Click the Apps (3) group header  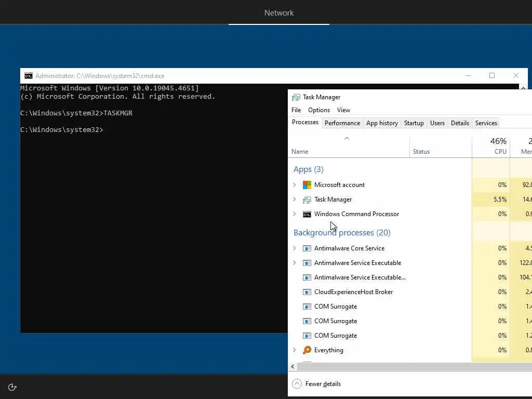click(x=309, y=169)
